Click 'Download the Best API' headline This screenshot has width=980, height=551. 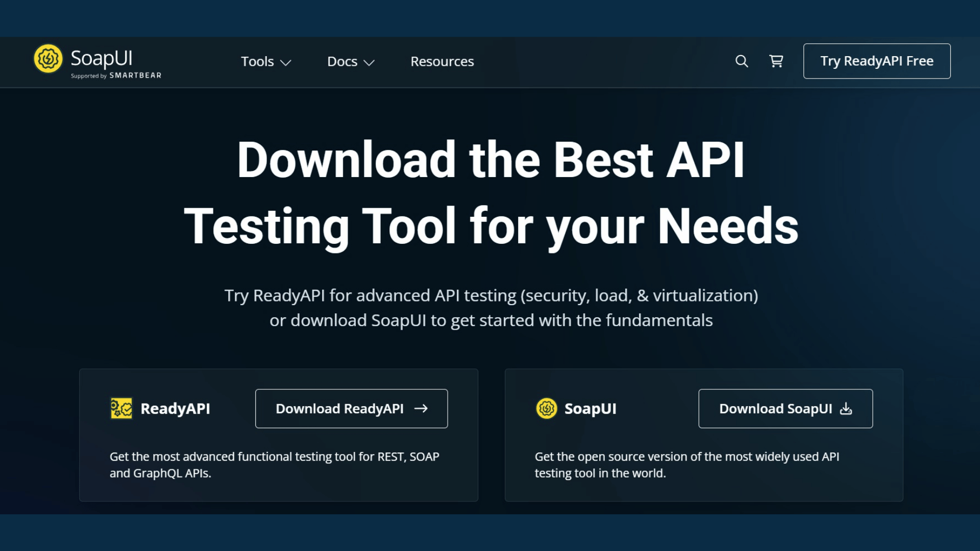pos(491,160)
